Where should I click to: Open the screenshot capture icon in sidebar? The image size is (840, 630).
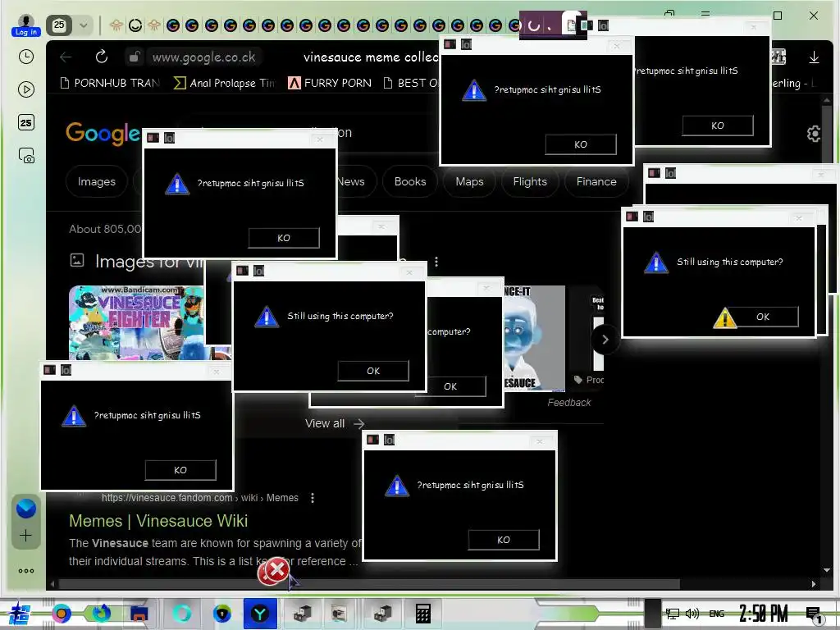[26, 156]
